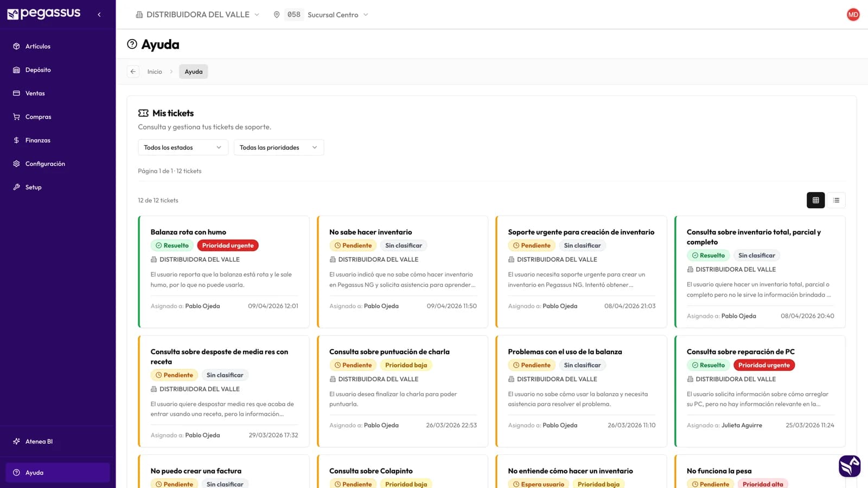Click assignee Julieta Aguirre on PC ticket
This screenshot has width=868, height=488.
(x=742, y=426)
